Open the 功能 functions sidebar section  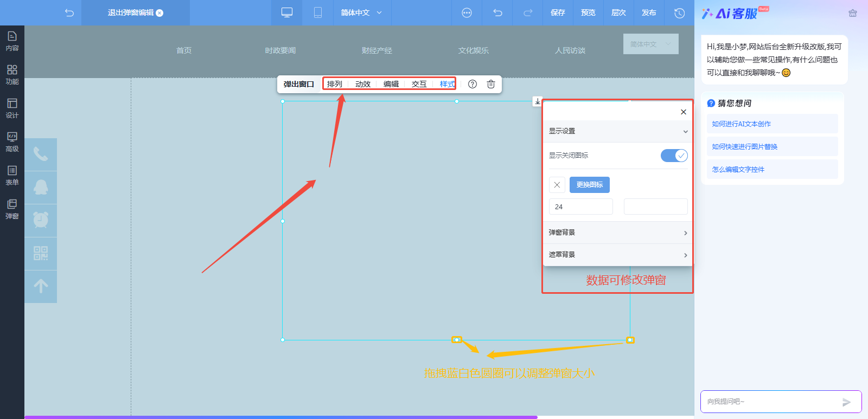click(12, 75)
